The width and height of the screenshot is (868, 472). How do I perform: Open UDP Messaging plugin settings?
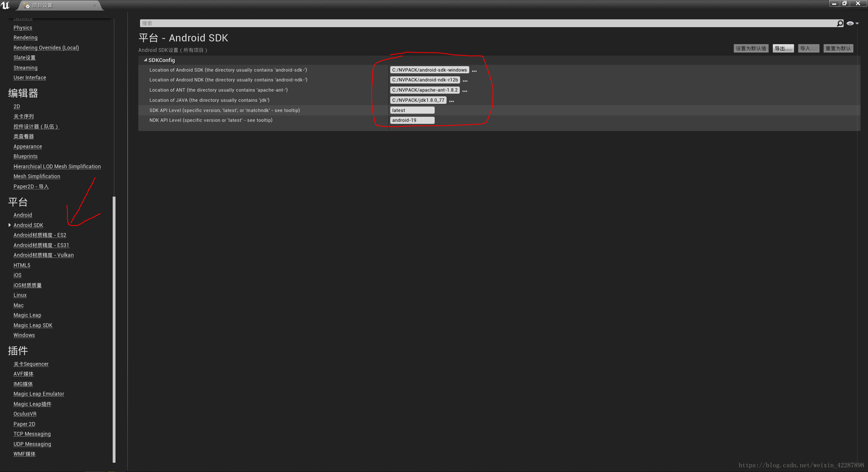tap(32, 444)
